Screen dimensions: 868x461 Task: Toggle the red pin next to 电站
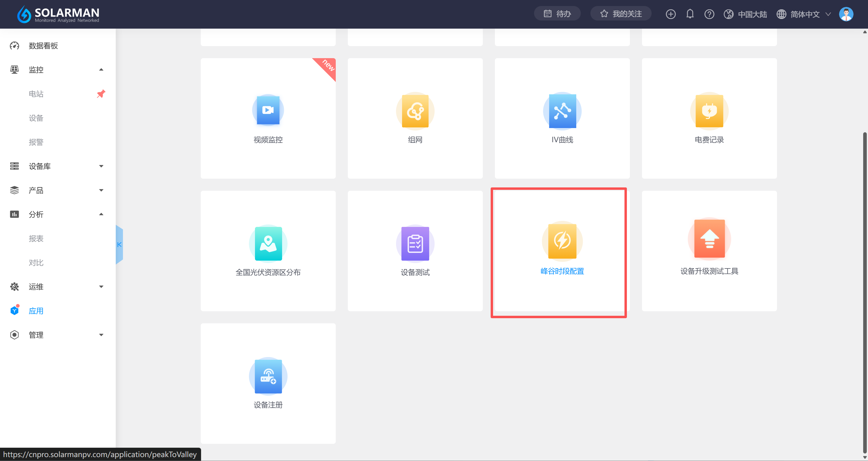[101, 94]
